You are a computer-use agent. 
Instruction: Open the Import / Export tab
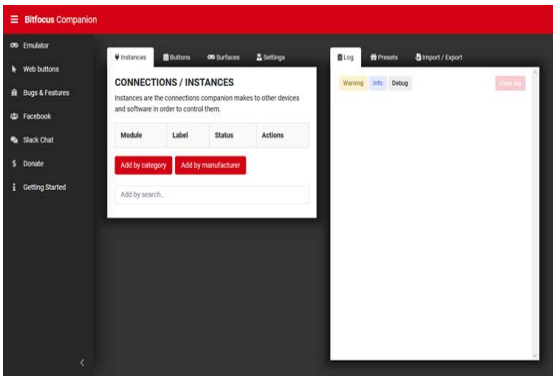point(439,57)
